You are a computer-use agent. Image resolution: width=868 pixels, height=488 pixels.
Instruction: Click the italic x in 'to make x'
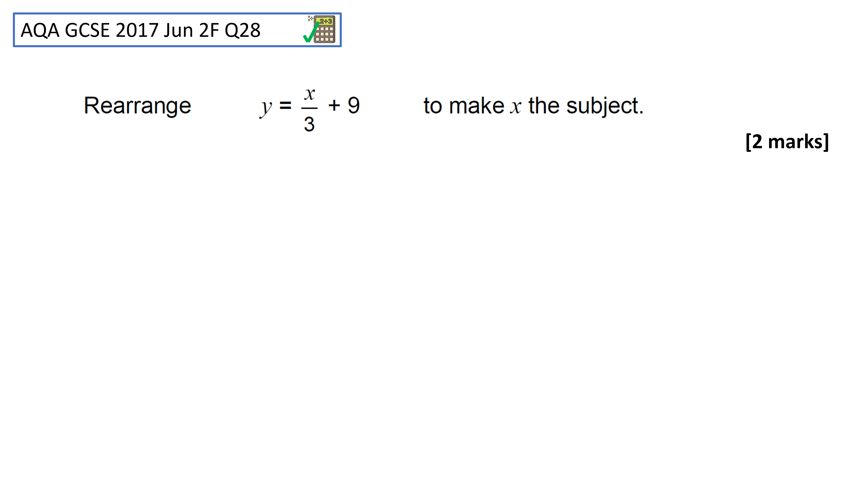tap(516, 108)
